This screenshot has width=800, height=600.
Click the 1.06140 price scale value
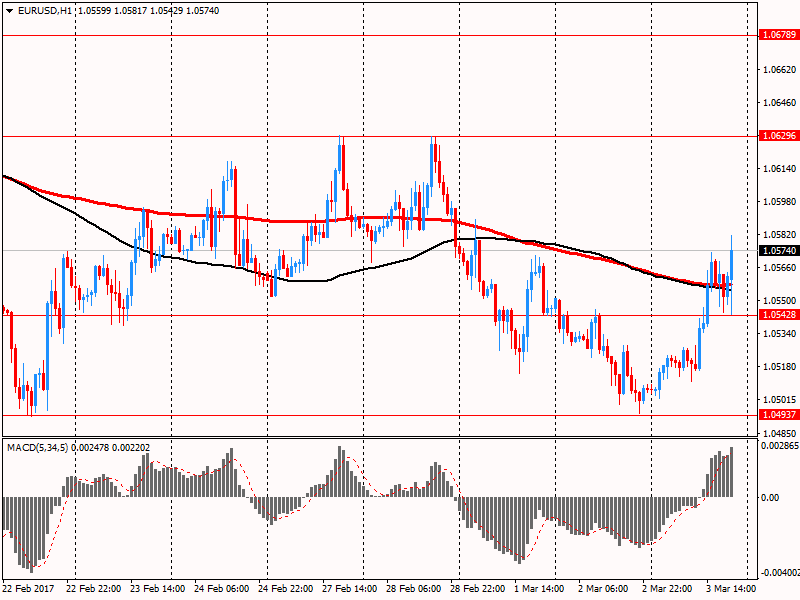[780, 169]
